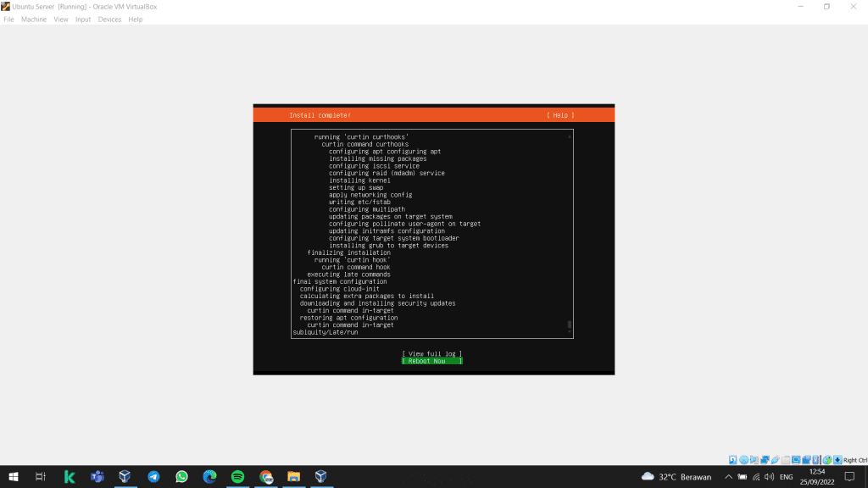Click the USB devices status icon
Image resolution: width=868 pixels, height=488 pixels.
click(x=775, y=460)
